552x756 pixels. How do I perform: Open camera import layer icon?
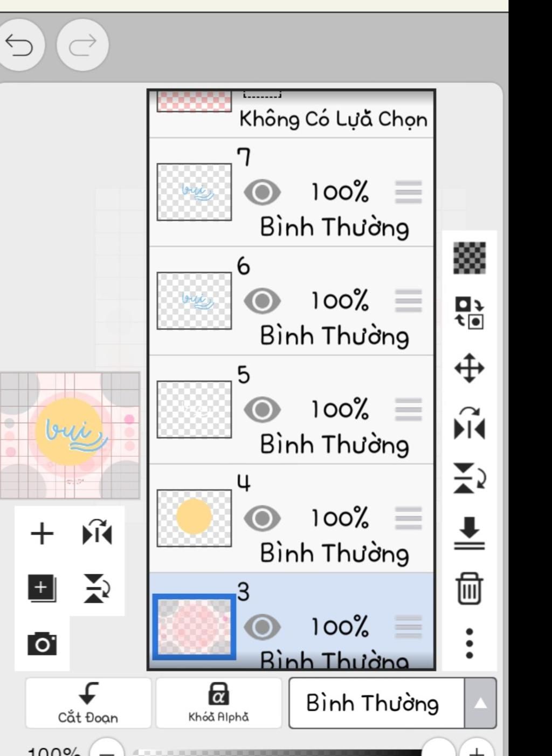click(42, 644)
